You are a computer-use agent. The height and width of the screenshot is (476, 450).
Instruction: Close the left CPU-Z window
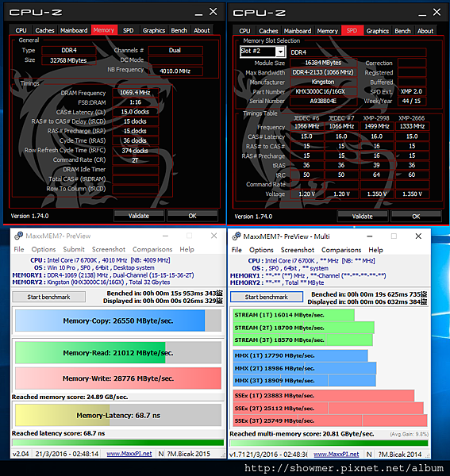(x=213, y=12)
